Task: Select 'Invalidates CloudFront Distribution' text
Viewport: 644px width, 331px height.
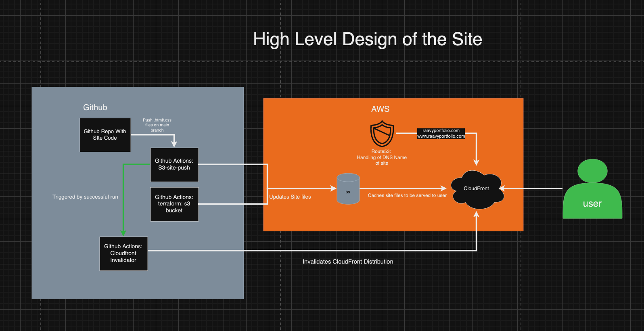Action: [x=348, y=262]
